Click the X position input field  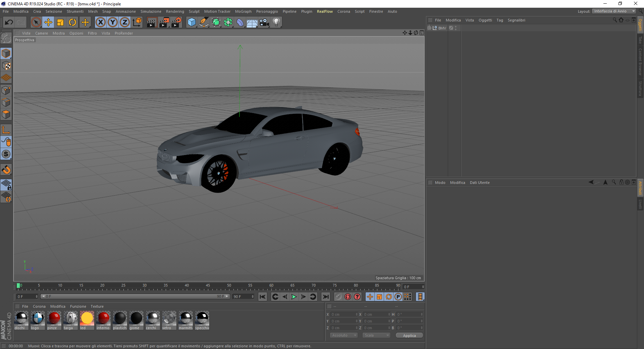tap(344, 314)
